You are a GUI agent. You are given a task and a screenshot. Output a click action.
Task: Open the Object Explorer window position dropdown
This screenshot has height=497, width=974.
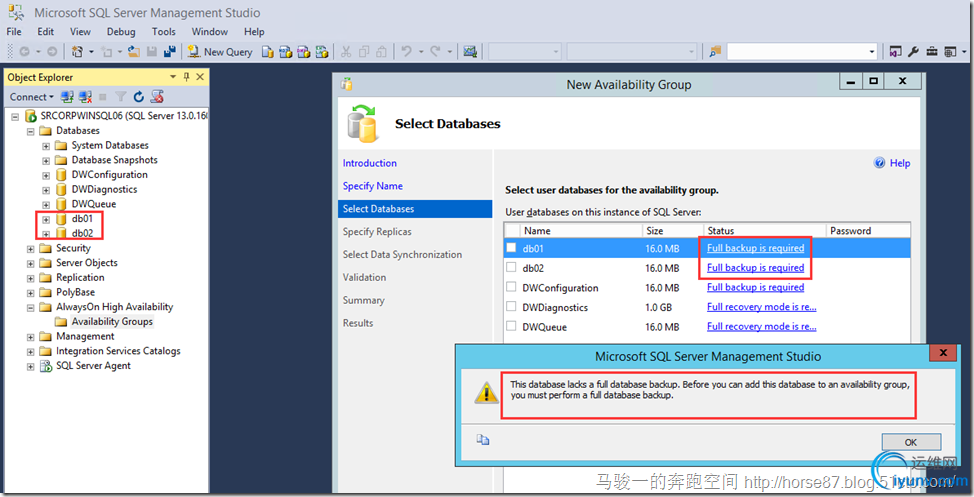(173, 77)
